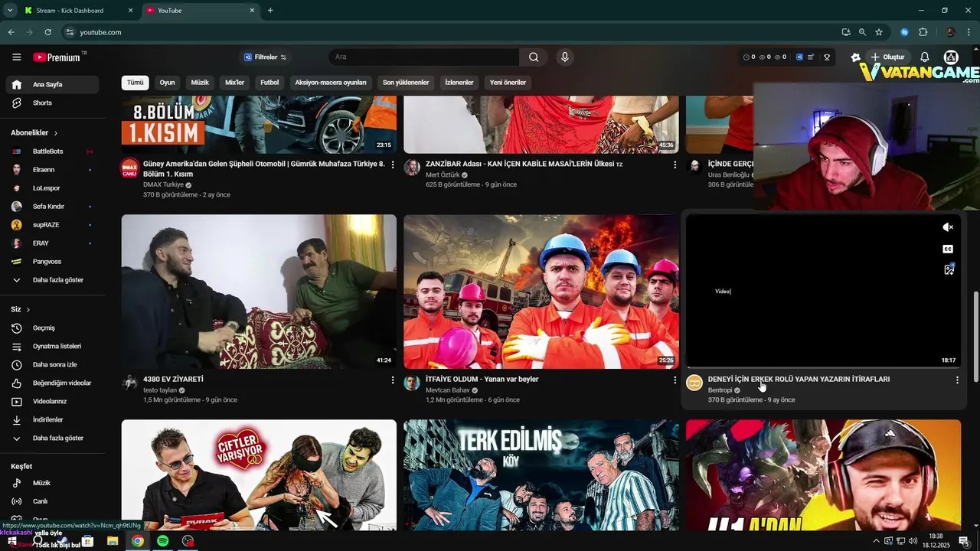
Task: Open notifications bell
Action: click(x=925, y=57)
